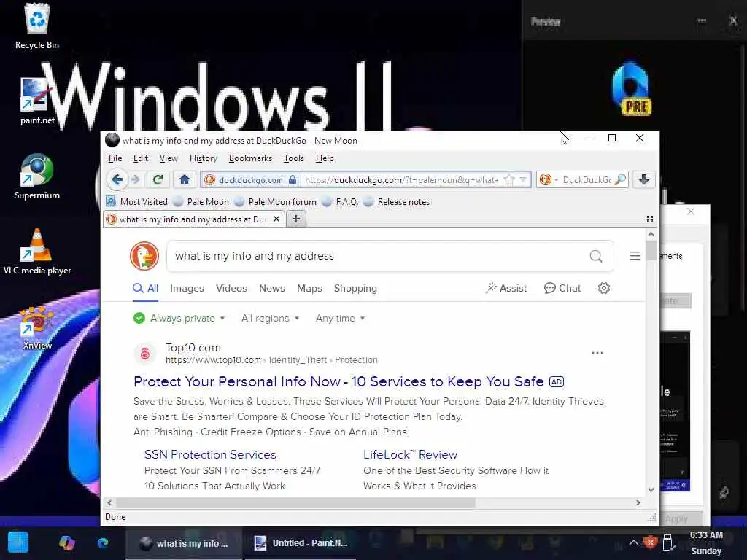Select VLC media player desktop shortcut
The width and height of the screenshot is (747, 560).
point(37,252)
